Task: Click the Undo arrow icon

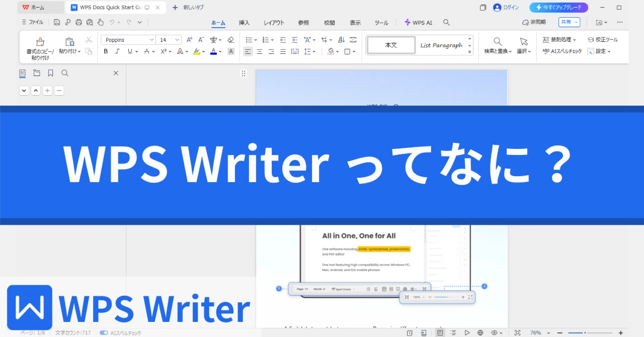Action: point(112,22)
